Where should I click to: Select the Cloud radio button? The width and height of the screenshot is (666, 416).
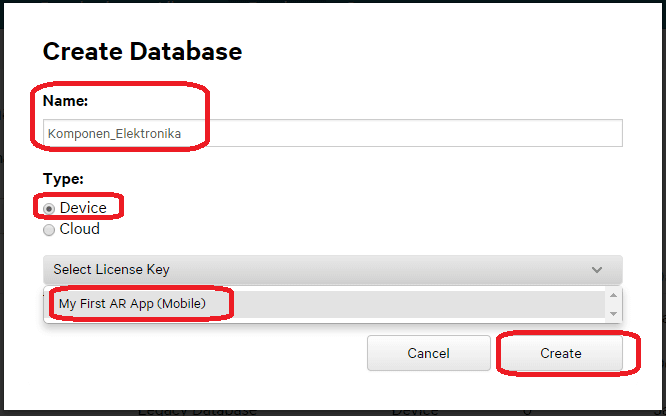[x=50, y=229]
